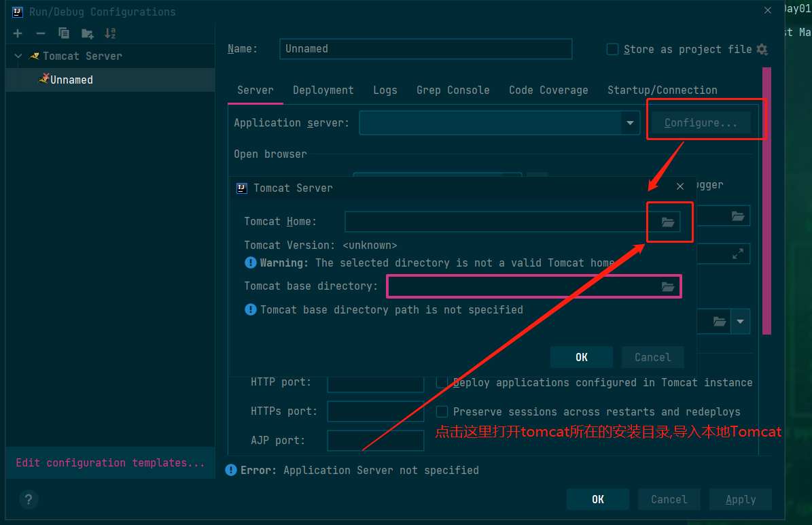Click base directory not specified info icon
Viewport: 812px width, 525px height.
point(250,309)
